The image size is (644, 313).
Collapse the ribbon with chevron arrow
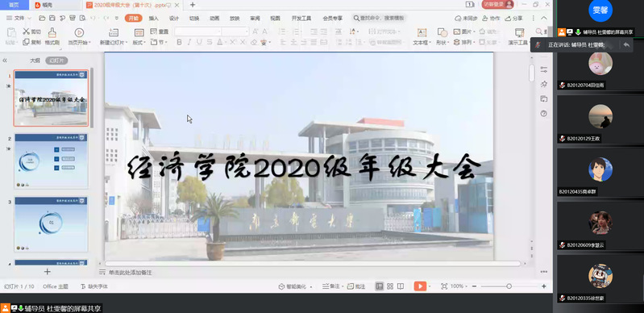pyautogui.click(x=544, y=18)
